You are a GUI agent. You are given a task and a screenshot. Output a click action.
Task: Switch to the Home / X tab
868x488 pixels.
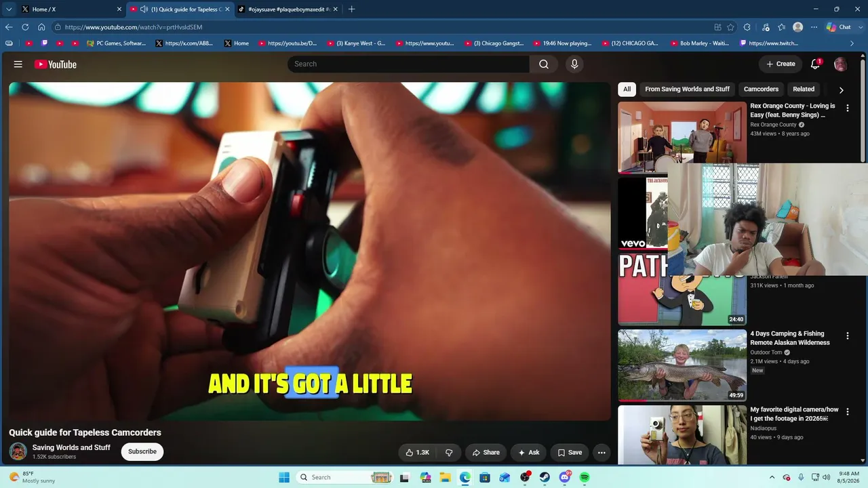click(x=71, y=9)
